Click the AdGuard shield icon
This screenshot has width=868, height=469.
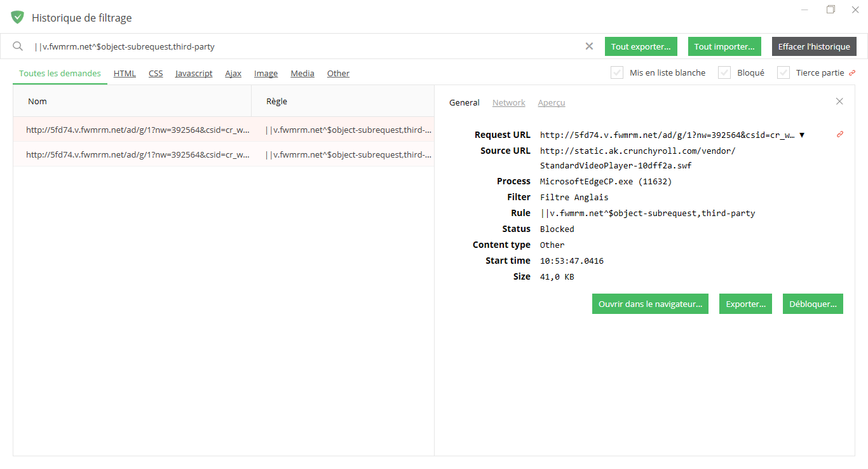coord(17,17)
